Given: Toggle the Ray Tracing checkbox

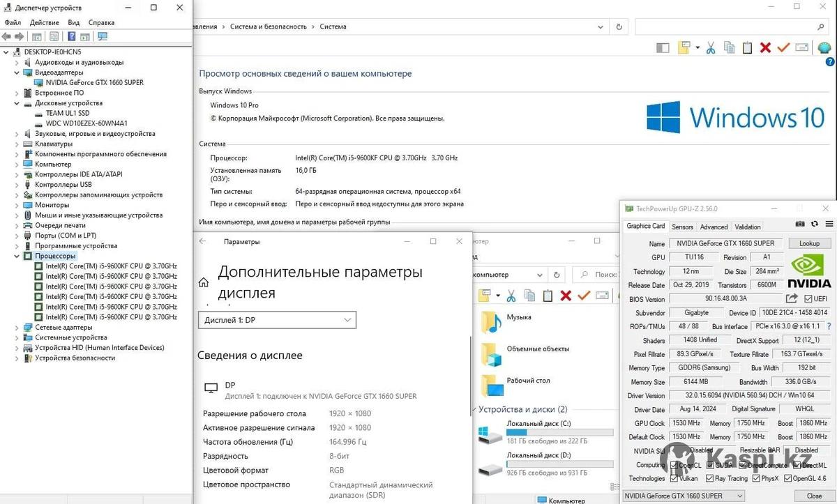Looking at the screenshot, I should [x=710, y=478].
